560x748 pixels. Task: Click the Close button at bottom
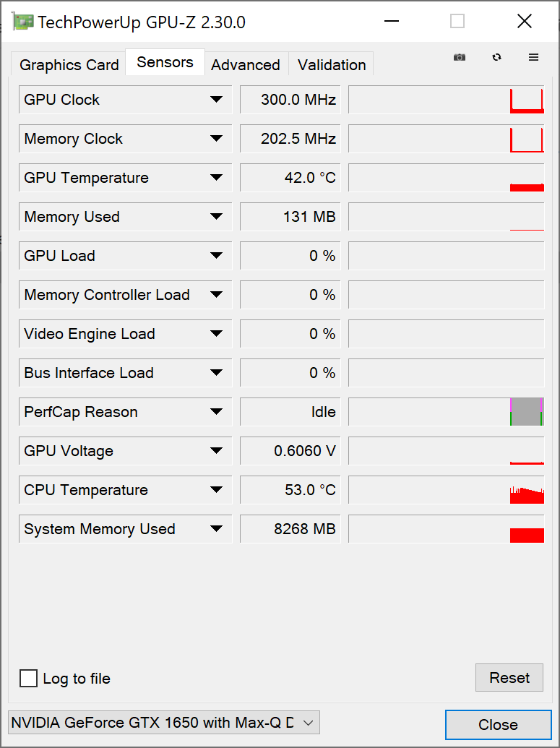[x=498, y=725]
